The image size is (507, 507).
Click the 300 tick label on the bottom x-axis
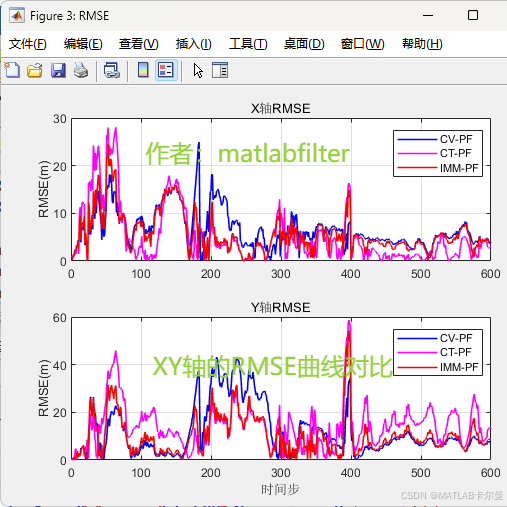pos(281,473)
